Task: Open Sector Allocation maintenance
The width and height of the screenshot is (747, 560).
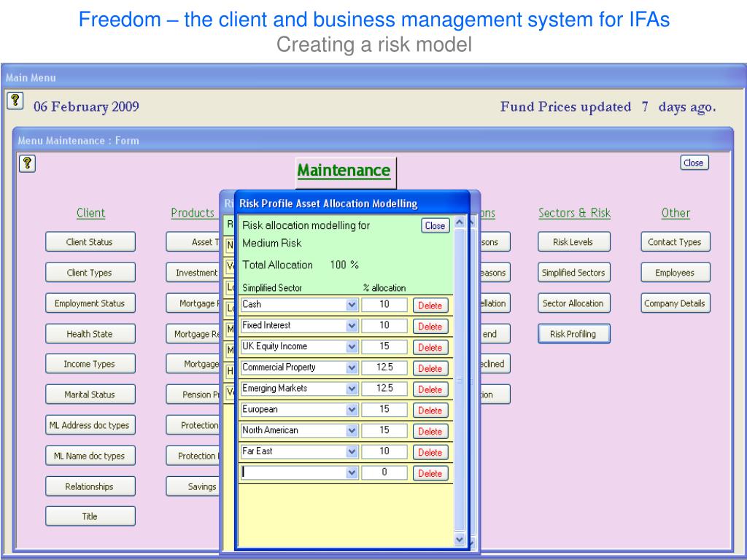Action: (x=573, y=303)
